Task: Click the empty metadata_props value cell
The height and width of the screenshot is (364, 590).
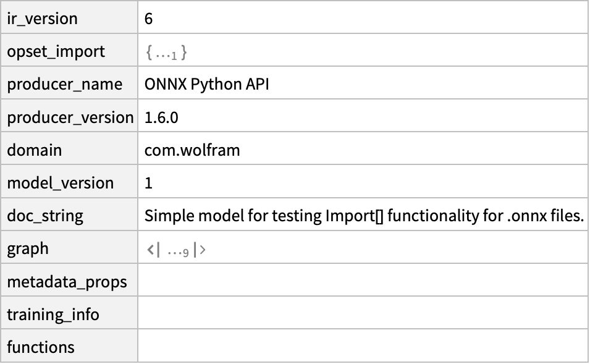Action: tap(363, 280)
